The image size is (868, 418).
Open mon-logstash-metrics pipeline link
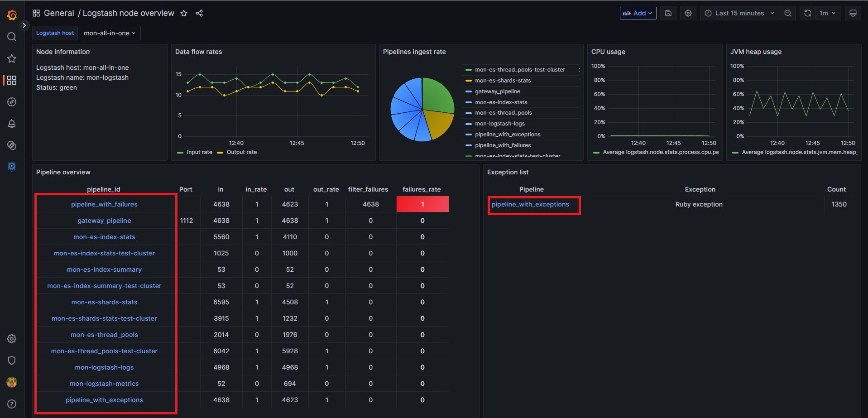coord(104,384)
